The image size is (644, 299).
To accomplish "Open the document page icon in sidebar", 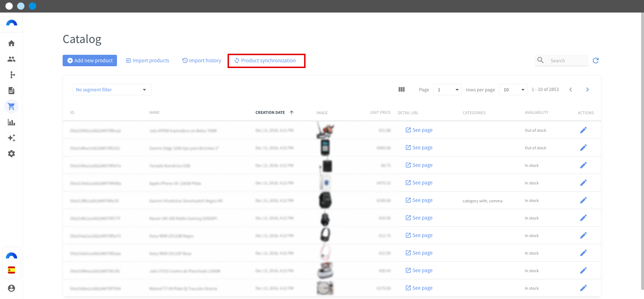I will click(11, 91).
